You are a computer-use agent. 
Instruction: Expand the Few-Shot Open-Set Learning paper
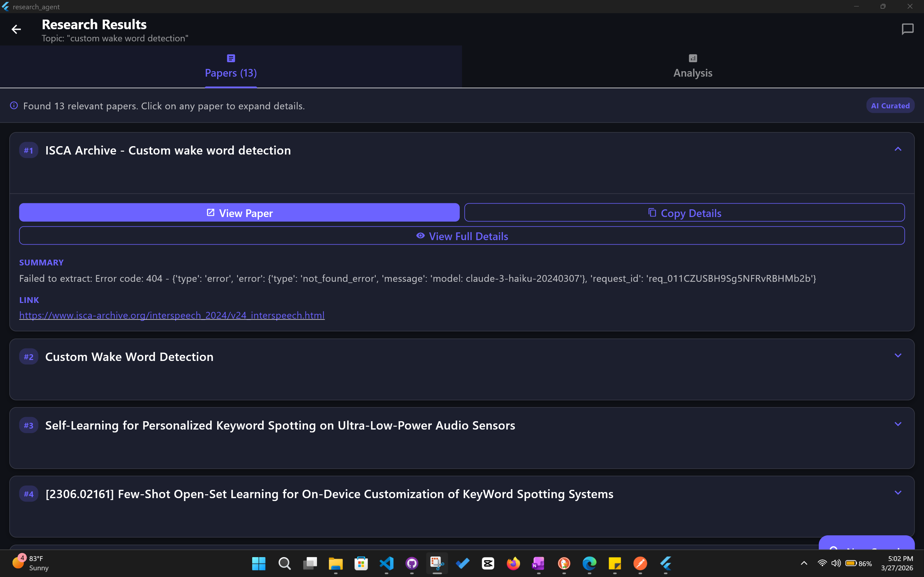tap(898, 493)
